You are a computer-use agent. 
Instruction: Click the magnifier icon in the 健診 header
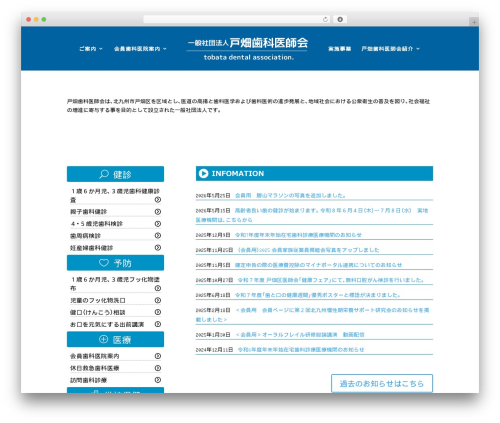(104, 174)
